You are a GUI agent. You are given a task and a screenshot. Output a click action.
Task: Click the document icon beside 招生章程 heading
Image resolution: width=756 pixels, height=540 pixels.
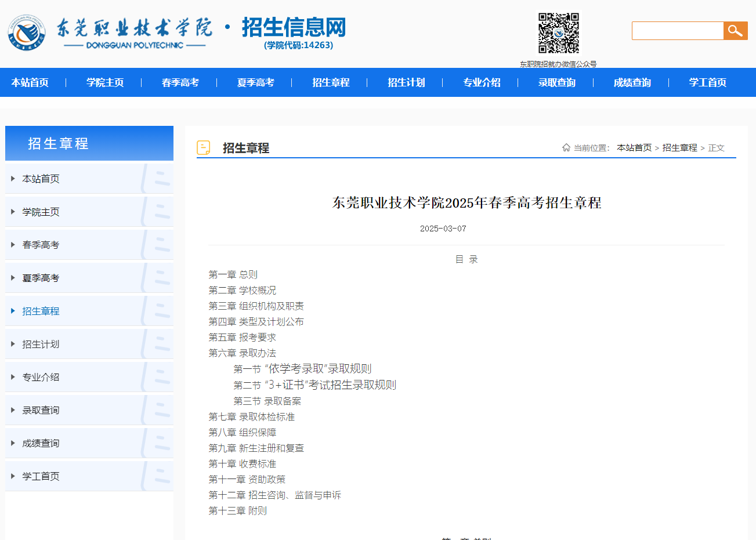tap(204, 147)
